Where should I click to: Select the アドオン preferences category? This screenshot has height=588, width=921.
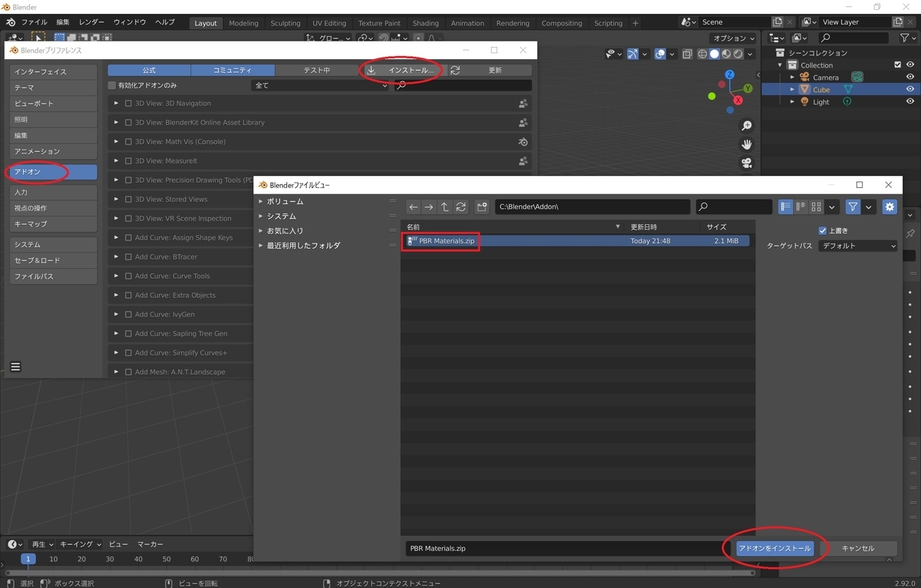pos(54,172)
